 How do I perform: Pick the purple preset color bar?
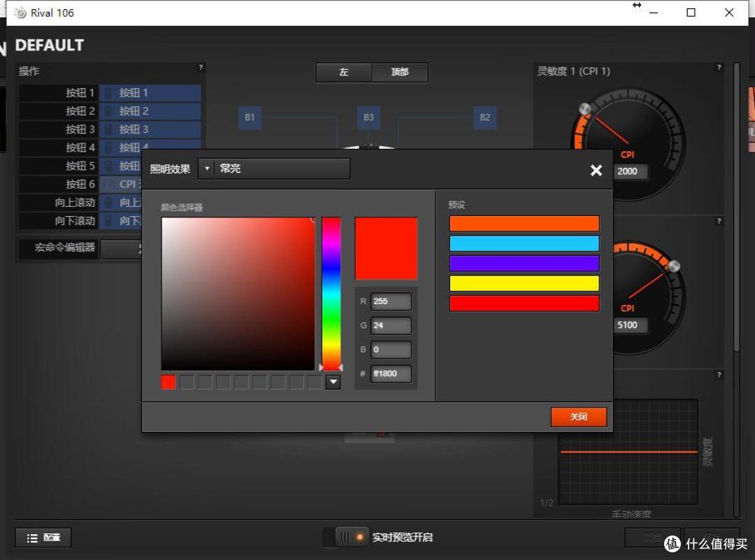[524, 264]
